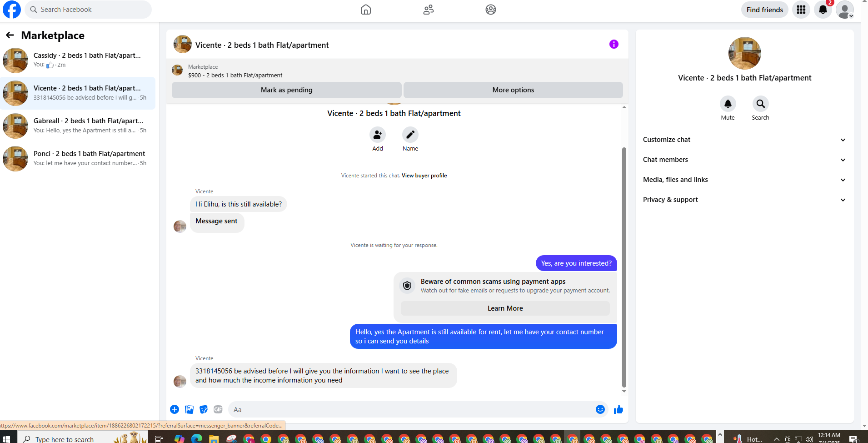
Task: Click the chat header listing thumbnail
Action: pos(183,44)
